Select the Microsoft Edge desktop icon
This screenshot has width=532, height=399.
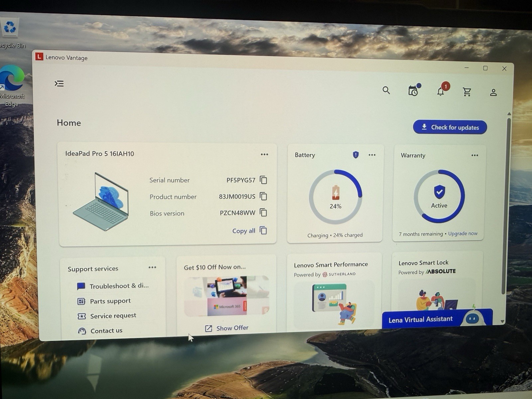(x=12, y=86)
